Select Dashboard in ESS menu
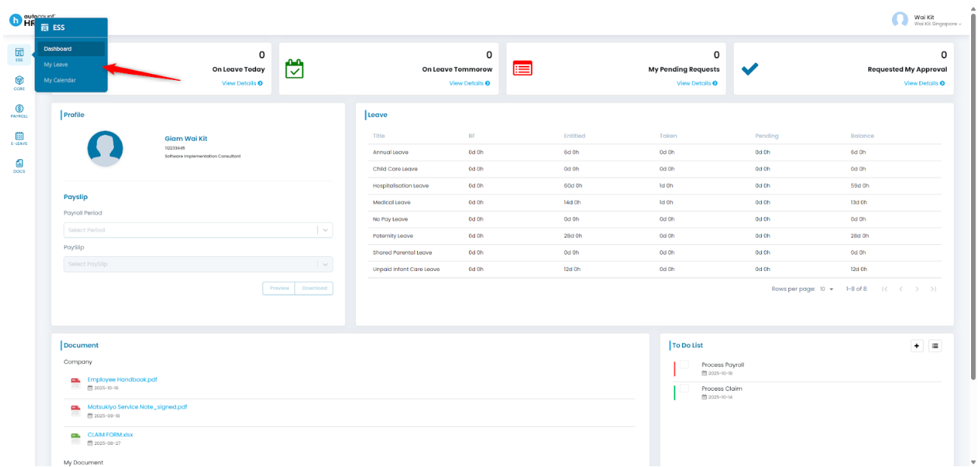This screenshot has height=467, width=980. pos(71,49)
